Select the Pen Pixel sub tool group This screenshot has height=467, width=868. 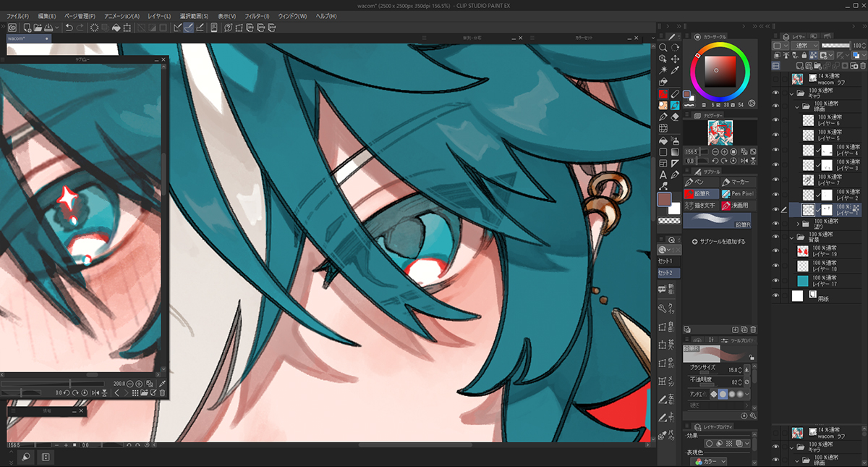[737, 194]
